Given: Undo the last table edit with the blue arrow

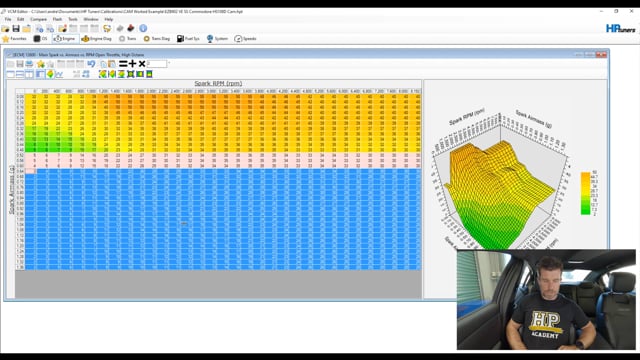Looking at the screenshot, I should click(x=91, y=64).
